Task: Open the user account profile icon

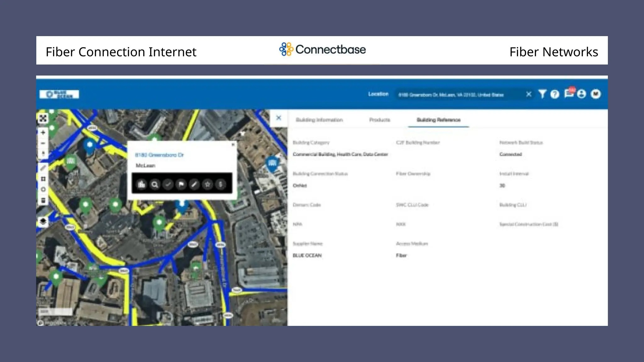Action: 582,94
